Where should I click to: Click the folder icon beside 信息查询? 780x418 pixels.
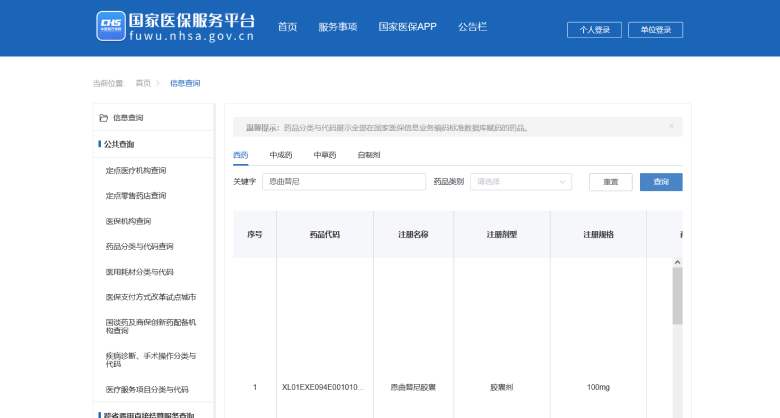pos(103,118)
